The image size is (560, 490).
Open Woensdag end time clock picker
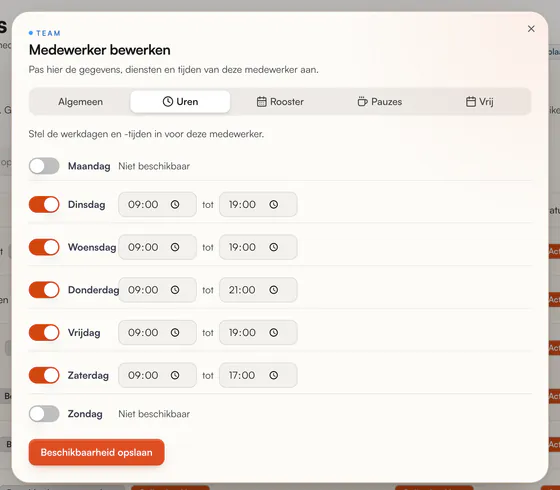(x=274, y=247)
